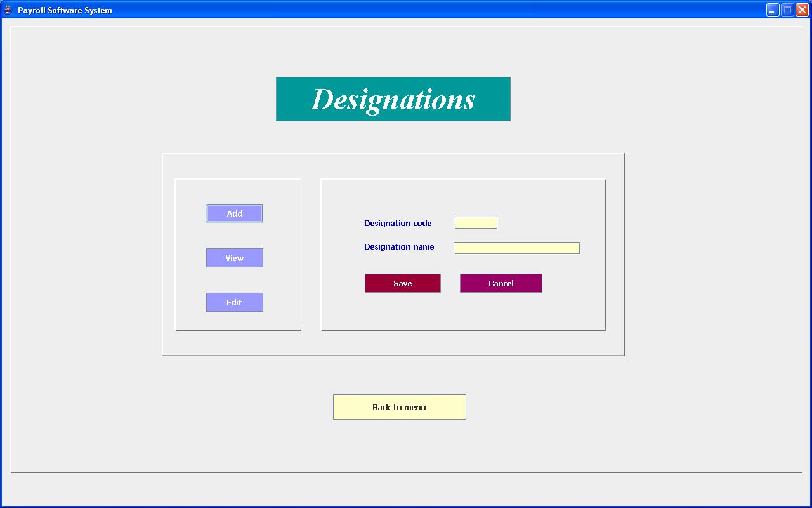Click the "Payroll Software System" title text
This screenshot has height=508, width=812.
[65, 11]
